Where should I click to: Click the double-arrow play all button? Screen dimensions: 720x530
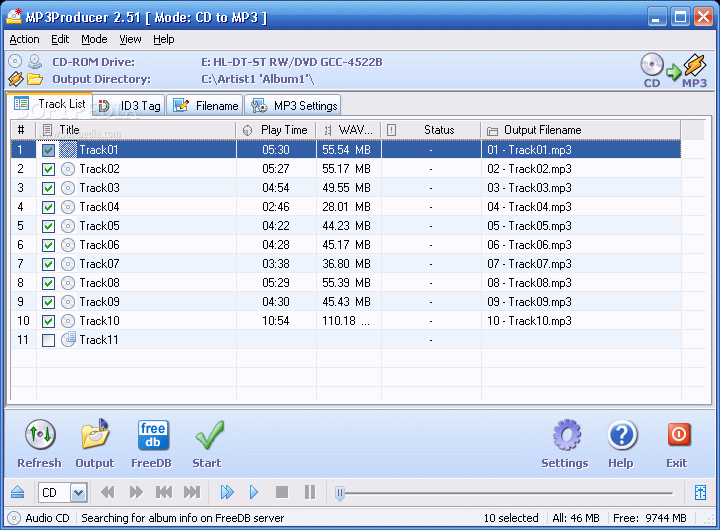227,492
